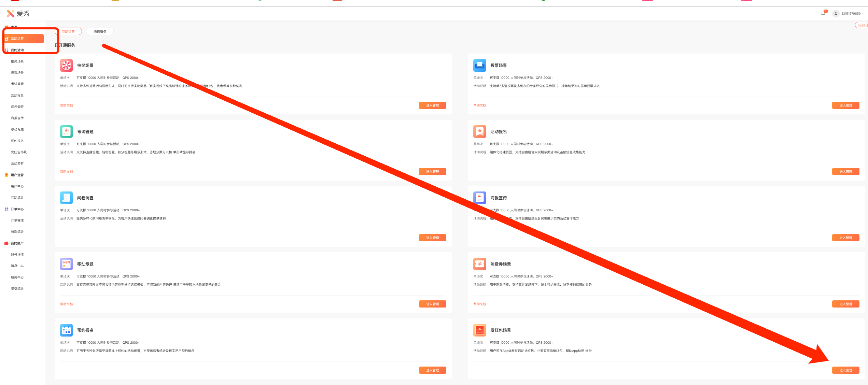Click the 投票场景 ballot box icon
Image resolution: width=868 pixels, height=385 pixels.
[479, 65]
